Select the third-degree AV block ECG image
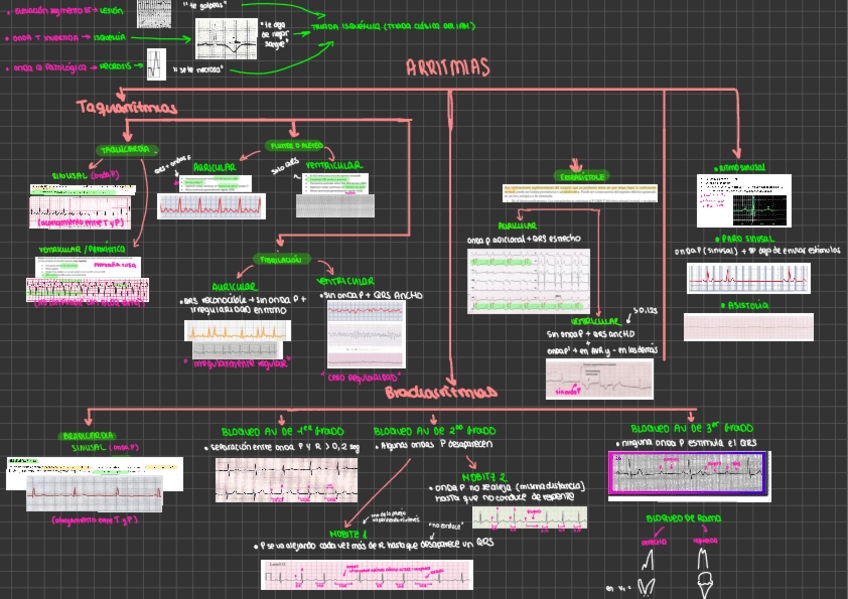The image size is (848, 599). (x=688, y=474)
